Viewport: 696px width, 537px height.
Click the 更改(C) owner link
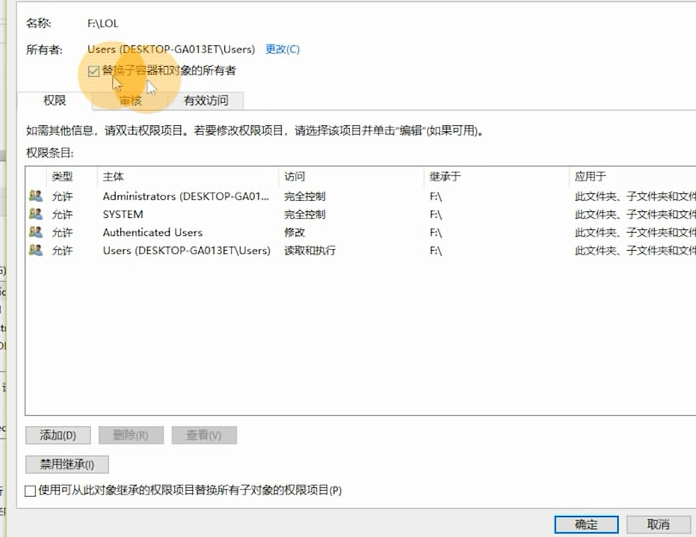point(282,49)
